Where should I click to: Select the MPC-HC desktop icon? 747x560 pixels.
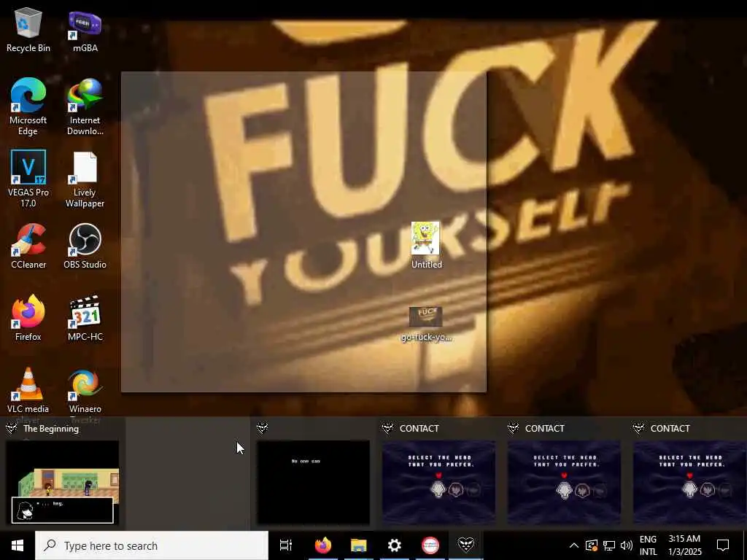[85, 318]
